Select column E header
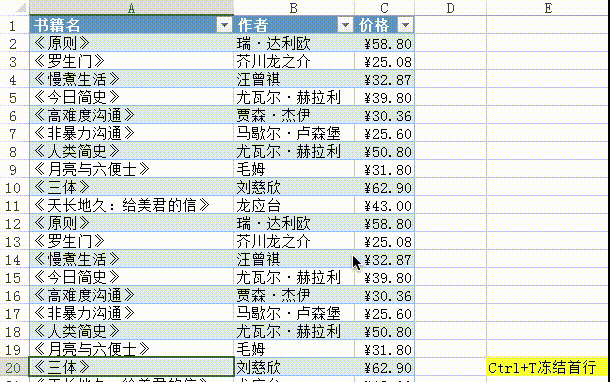The image size is (610, 382). (548, 8)
